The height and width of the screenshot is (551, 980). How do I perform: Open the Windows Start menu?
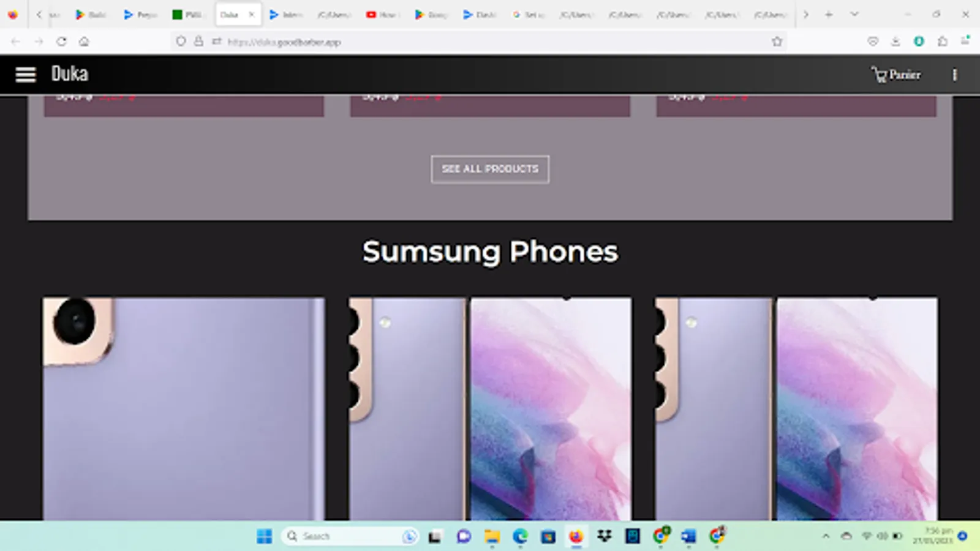[x=265, y=537]
